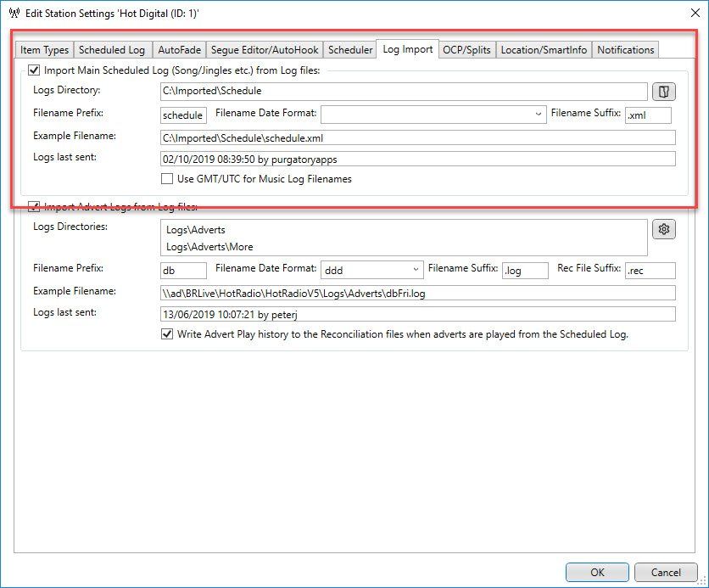This screenshot has height=588, width=709.
Task: Select the Log Import tab
Action: point(407,49)
